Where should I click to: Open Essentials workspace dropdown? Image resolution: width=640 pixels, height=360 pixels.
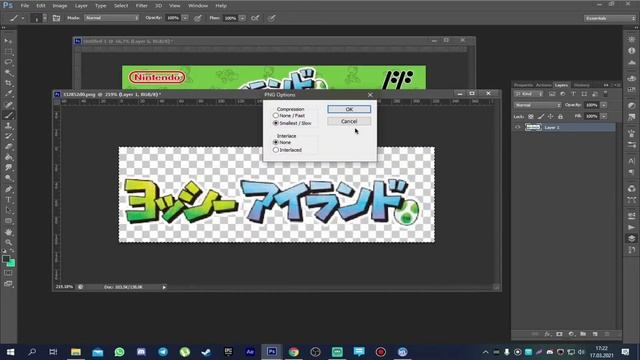[610, 18]
